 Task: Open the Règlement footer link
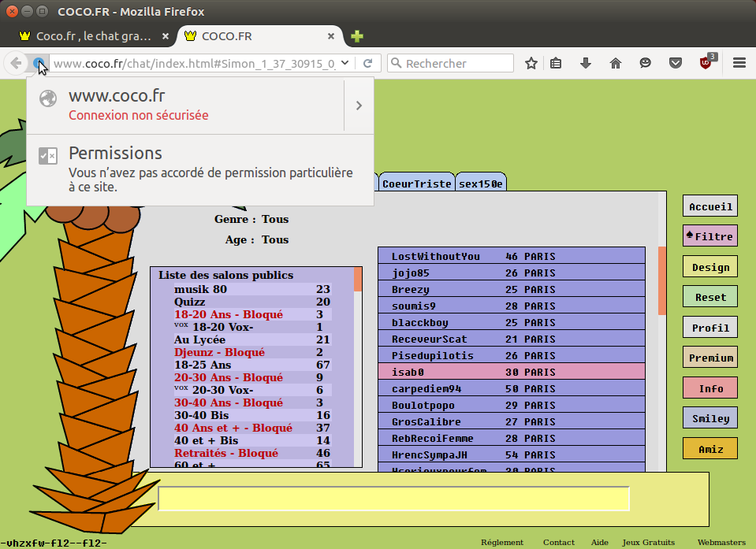pos(502,542)
